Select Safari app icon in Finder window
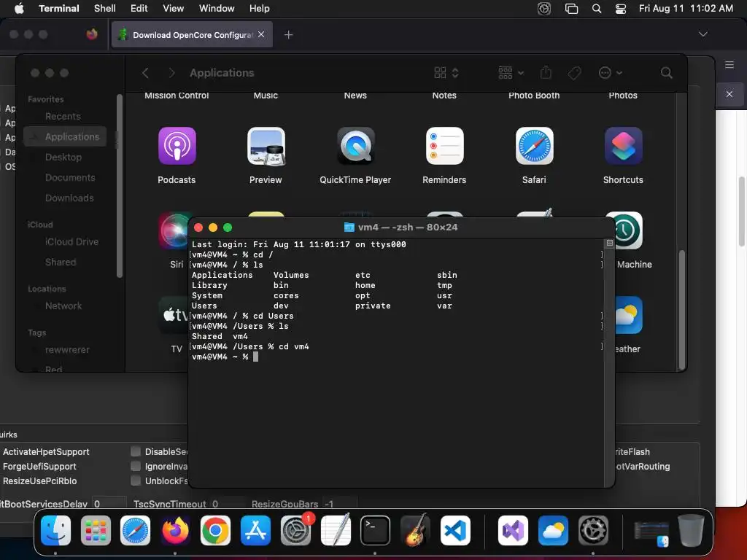747x560 pixels. coord(534,146)
